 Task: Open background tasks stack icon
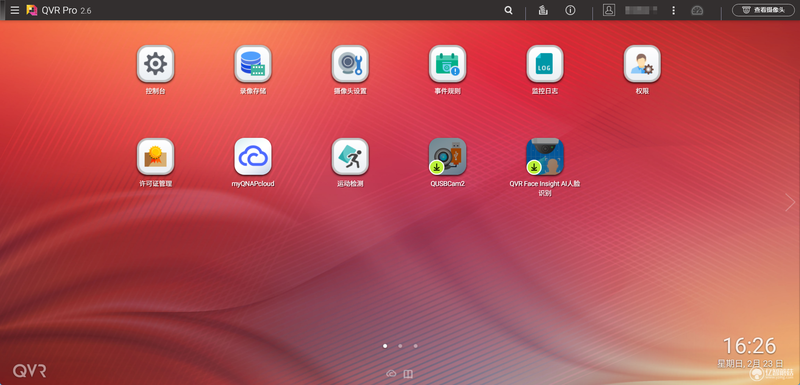543,10
